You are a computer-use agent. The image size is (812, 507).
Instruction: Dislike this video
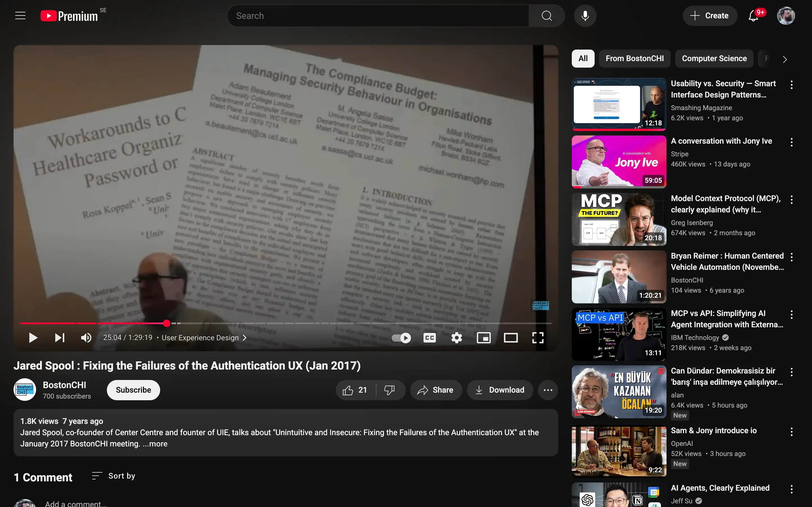click(390, 390)
